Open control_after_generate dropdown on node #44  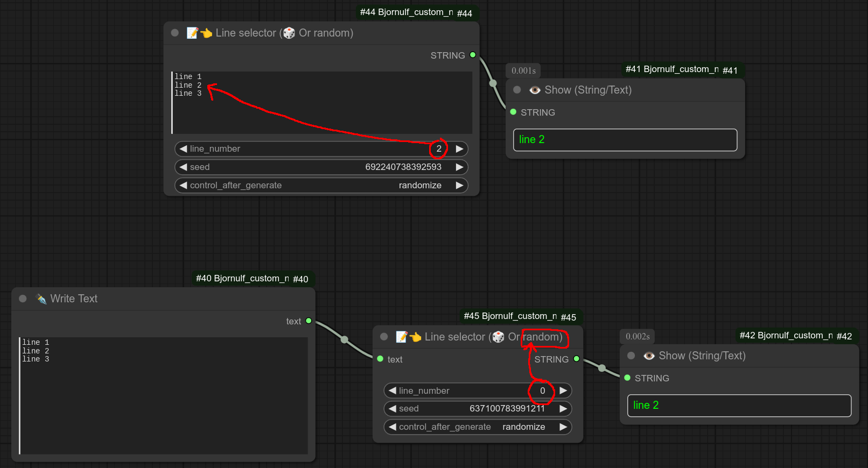[x=321, y=185]
